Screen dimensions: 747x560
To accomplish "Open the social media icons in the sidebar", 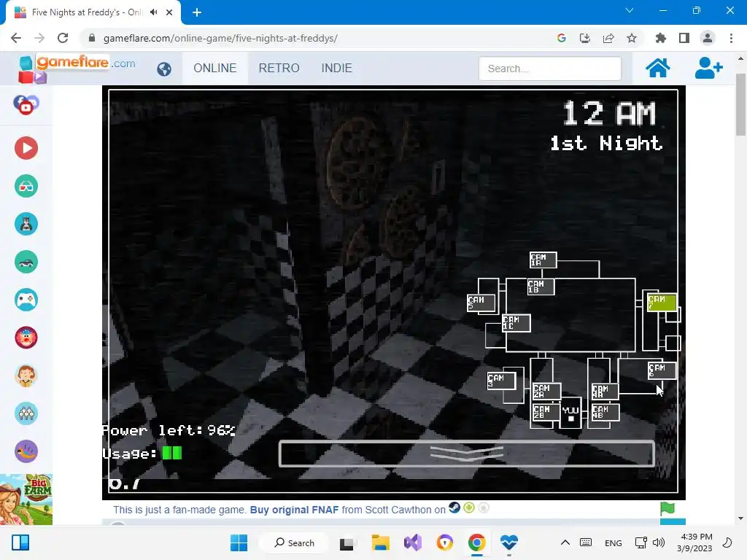I will (x=26, y=105).
